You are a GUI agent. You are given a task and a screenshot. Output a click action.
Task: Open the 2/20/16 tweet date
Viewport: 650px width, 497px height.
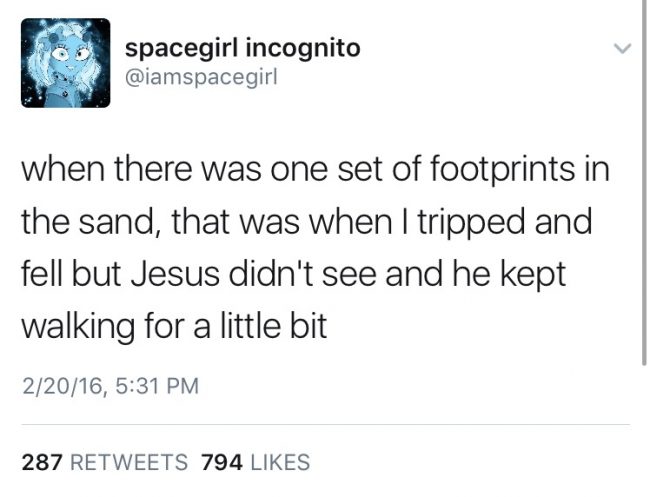(62, 386)
